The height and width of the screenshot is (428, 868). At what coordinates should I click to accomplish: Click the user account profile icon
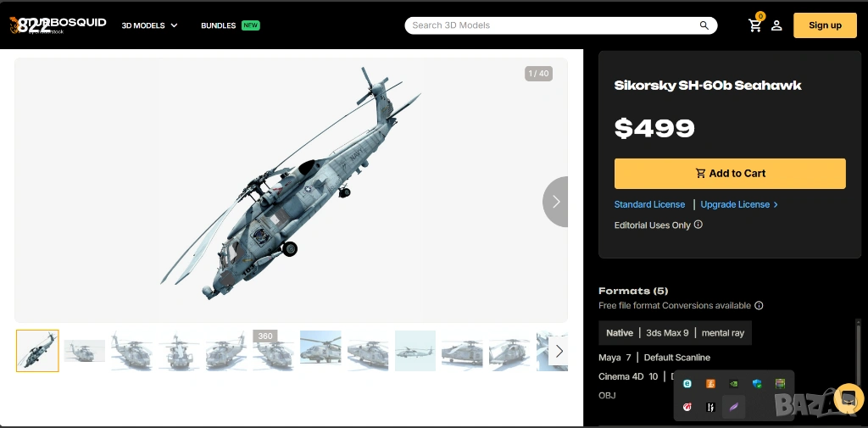tap(776, 25)
